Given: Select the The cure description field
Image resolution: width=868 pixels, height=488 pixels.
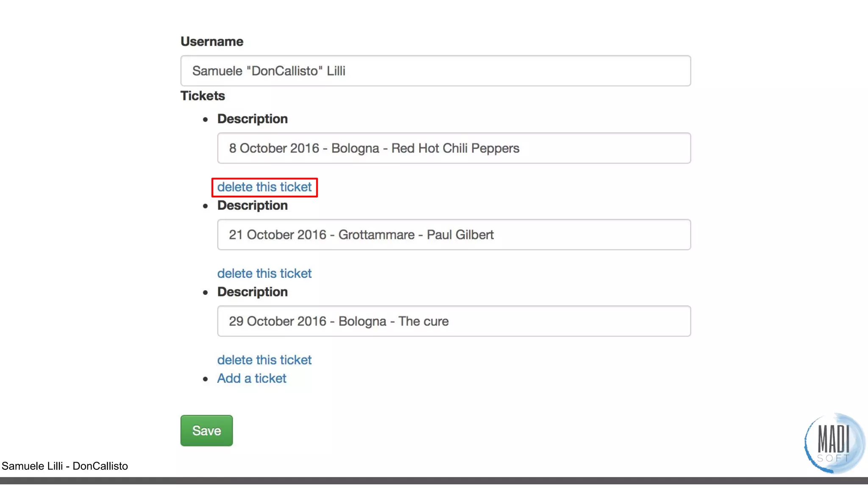Looking at the screenshot, I should click(x=453, y=321).
